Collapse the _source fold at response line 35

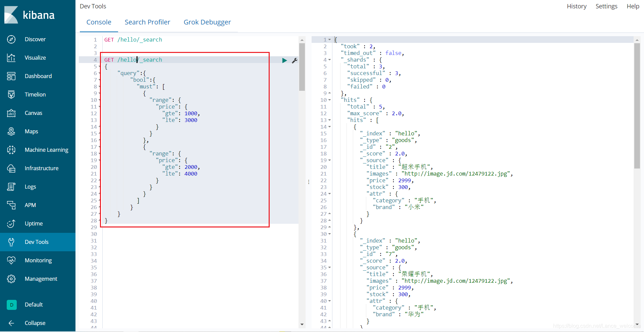tap(329, 267)
